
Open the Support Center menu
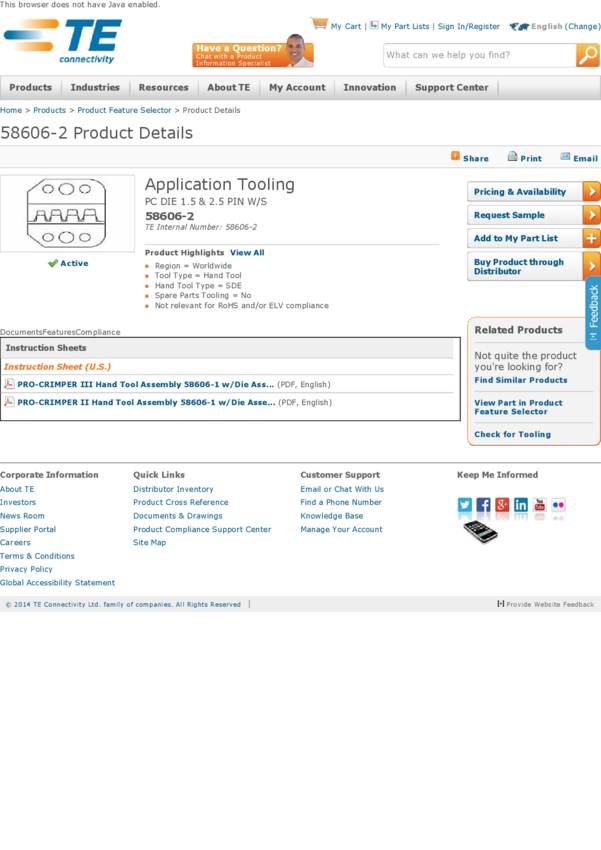[451, 88]
